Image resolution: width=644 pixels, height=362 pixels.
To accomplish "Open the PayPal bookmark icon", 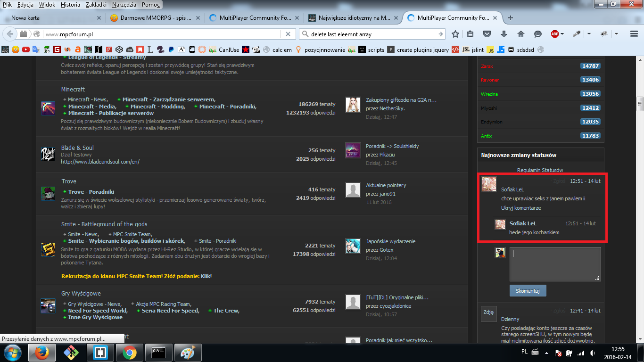I will point(171,49).
